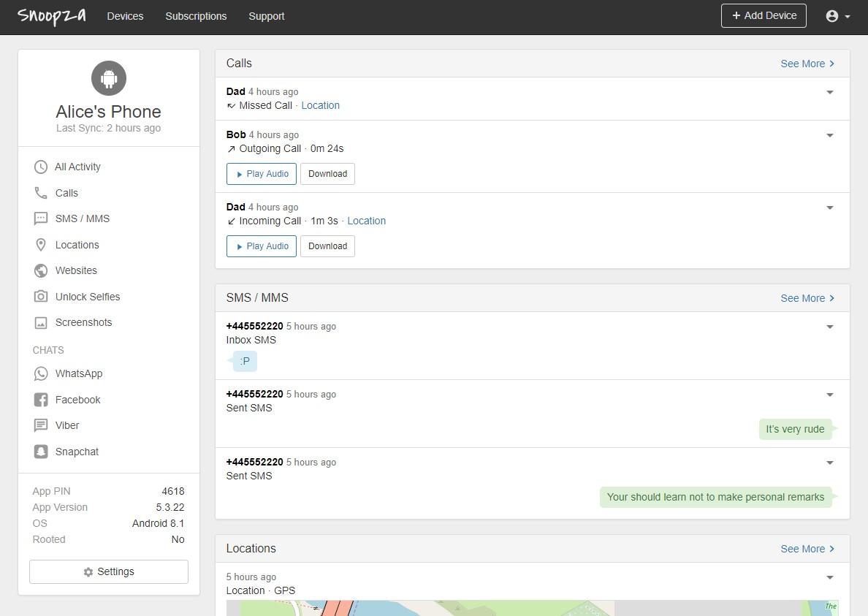Viewport: 868px width, 616px height.
Task: Click the SMS / MMS speech bubble icon
Action: click(x=41, y=218)
